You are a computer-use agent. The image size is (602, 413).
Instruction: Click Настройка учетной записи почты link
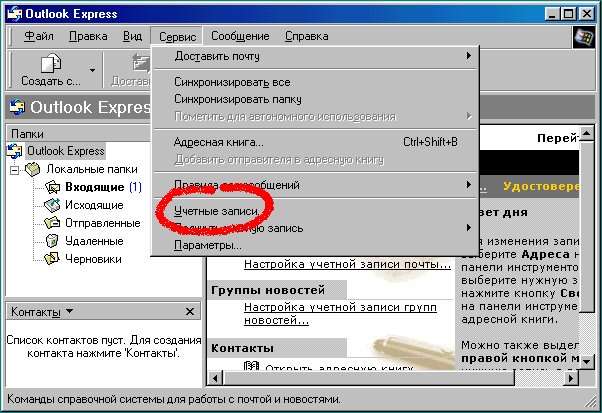click(347, 264)
